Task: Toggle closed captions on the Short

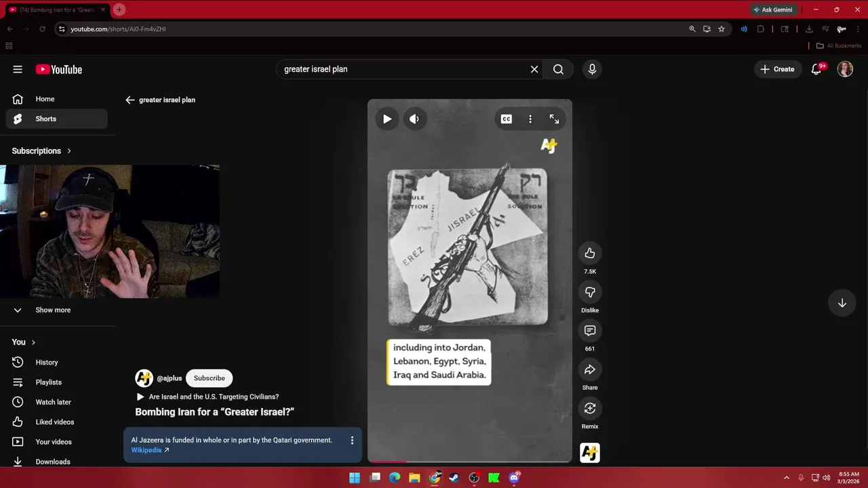Action: (506, 119)
